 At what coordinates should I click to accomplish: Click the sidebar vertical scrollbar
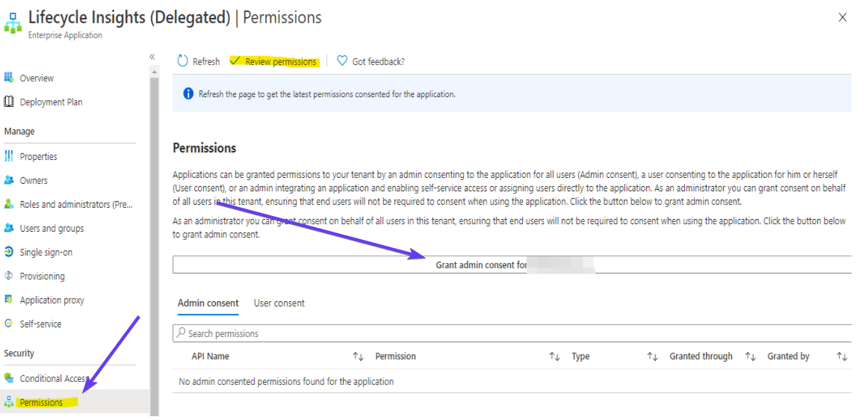point(155,247)
